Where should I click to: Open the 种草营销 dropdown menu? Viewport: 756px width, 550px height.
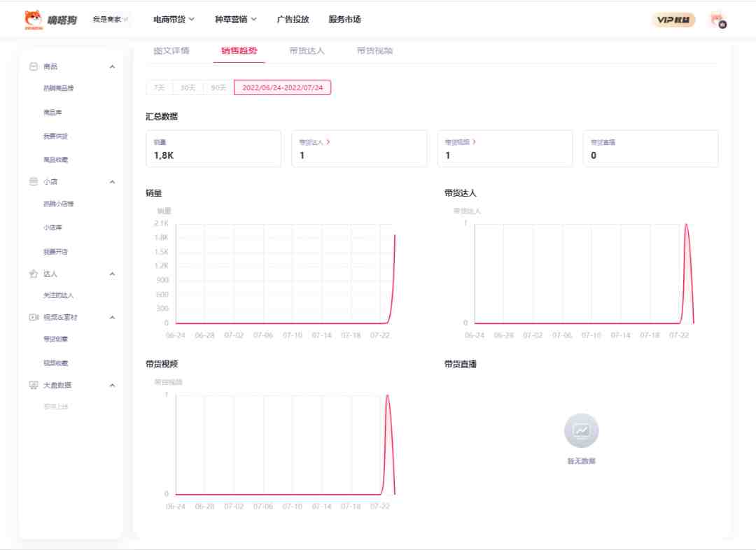pyautogui.click(x=236, y=20)
